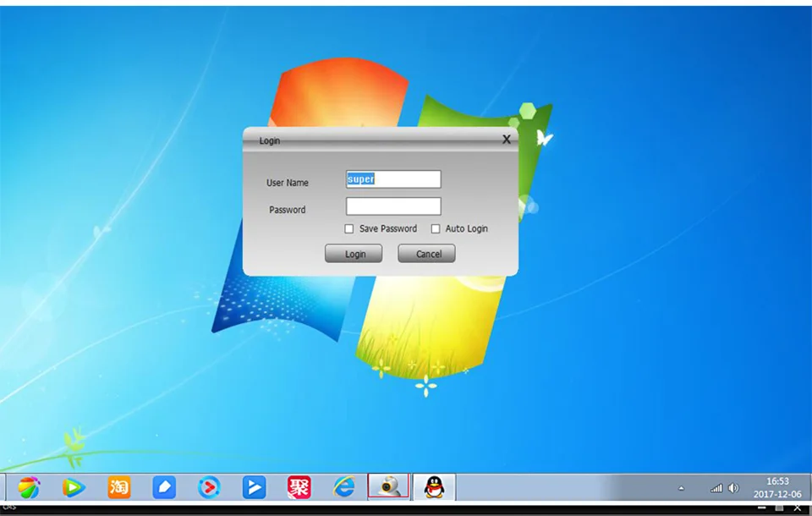Click the Login button
The height and width of the screenshot is (516, 812).
(354, 254)
